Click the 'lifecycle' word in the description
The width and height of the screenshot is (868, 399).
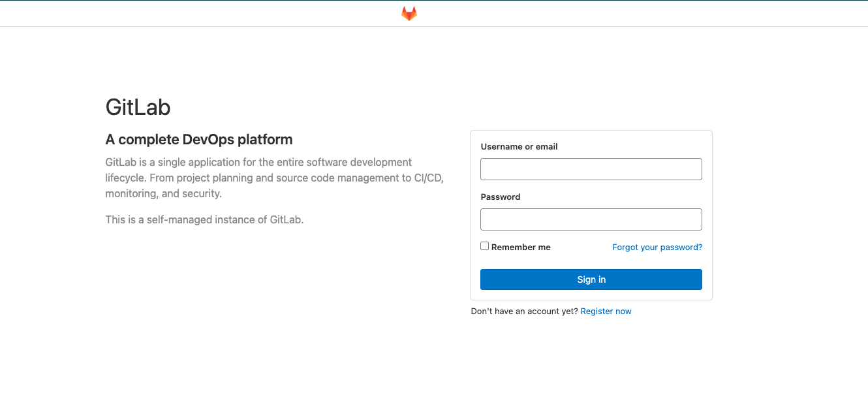127,178
